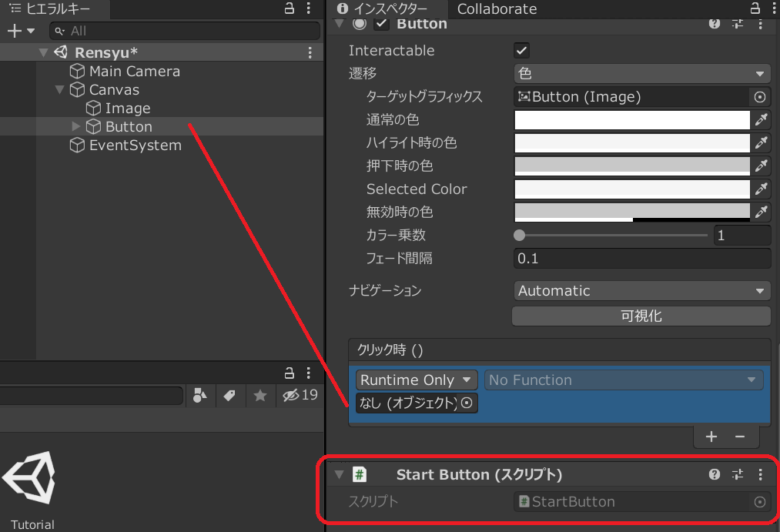Disable the Button component checkbox

coord(380,24)
